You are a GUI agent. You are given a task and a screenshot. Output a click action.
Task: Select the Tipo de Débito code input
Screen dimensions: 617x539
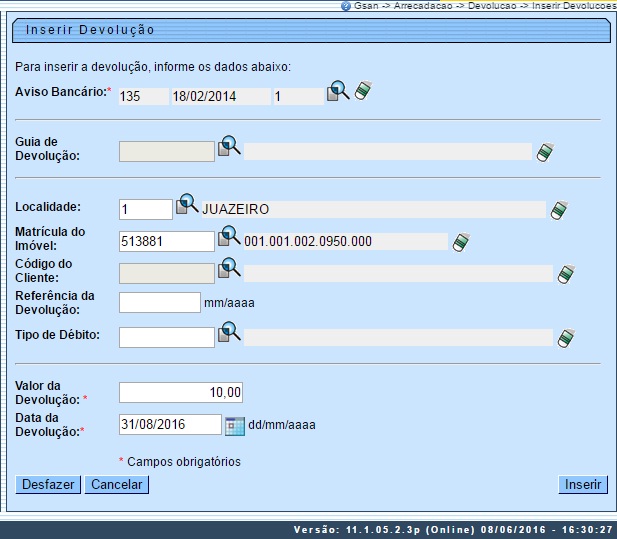[x=166, y=337]
